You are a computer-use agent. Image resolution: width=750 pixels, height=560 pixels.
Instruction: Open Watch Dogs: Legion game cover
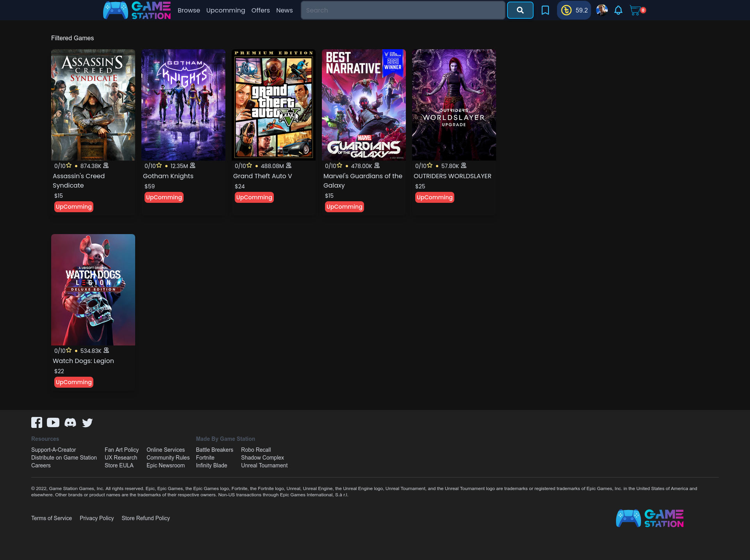tap(93, 290)
